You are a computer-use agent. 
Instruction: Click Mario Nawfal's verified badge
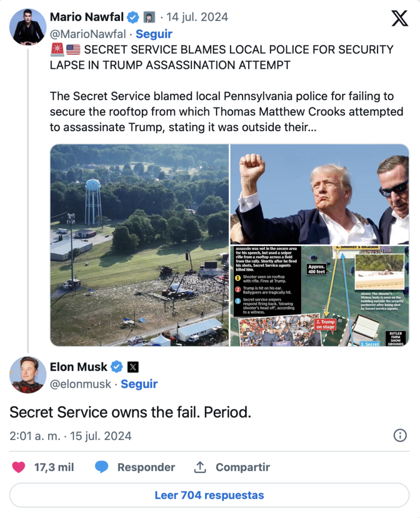133,17
